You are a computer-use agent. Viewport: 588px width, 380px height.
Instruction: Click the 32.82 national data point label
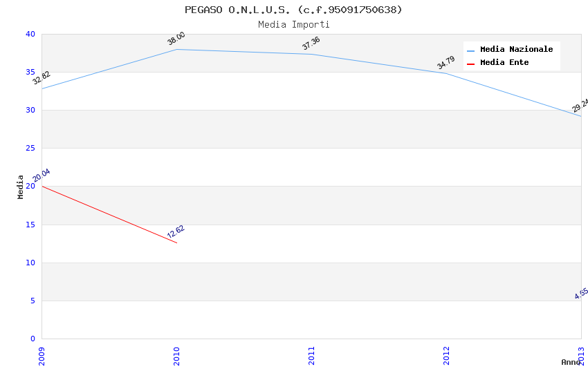(42, 78)
